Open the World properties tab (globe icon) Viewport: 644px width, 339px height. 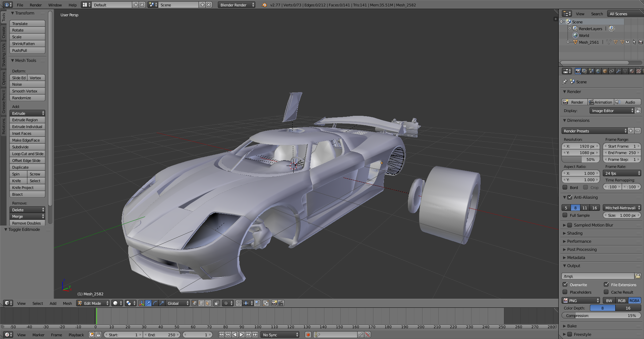598,71
